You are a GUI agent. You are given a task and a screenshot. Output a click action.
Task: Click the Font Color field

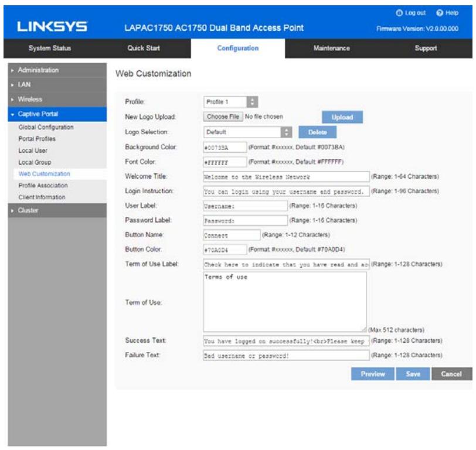point(225,162)
